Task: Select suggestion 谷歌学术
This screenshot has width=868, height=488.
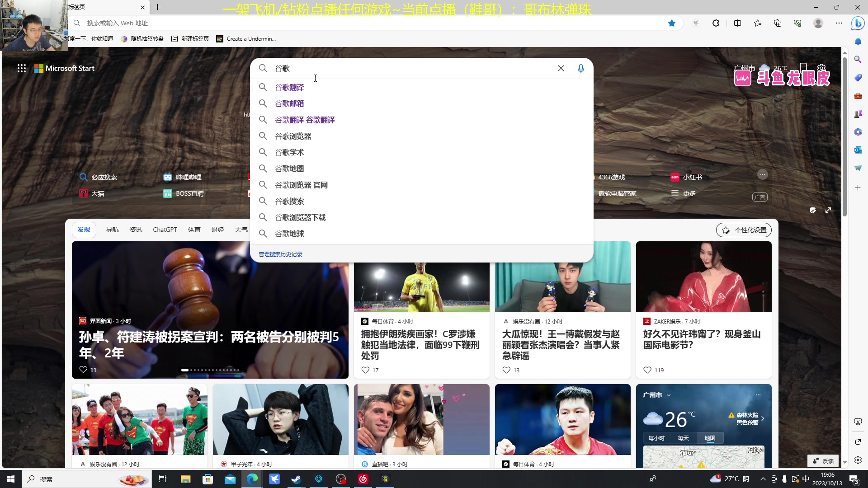Action: (422, 152)
